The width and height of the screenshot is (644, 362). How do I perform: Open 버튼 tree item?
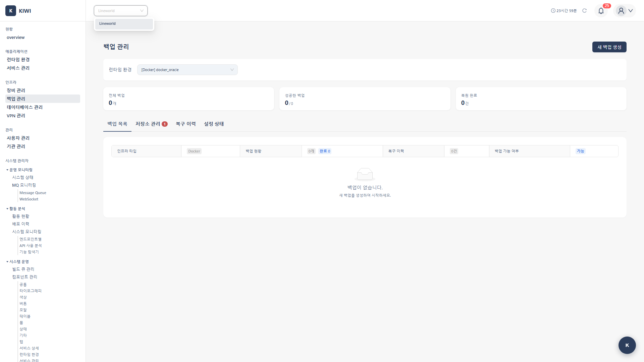coord(23,304)
